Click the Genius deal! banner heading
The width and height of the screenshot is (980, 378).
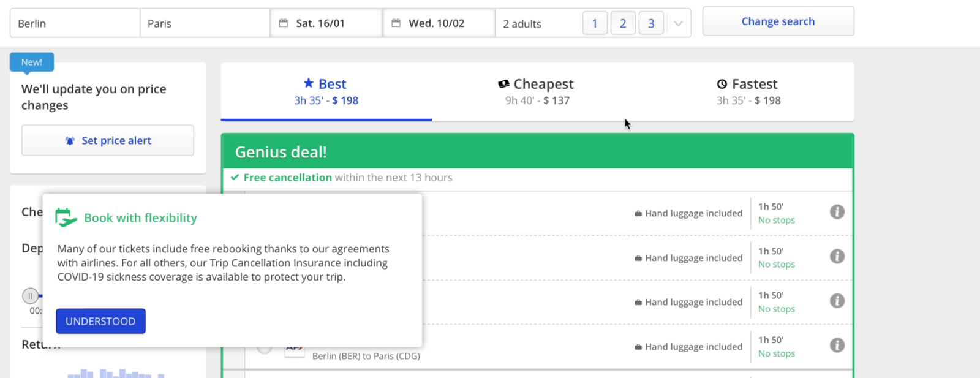tap(281, 152)
